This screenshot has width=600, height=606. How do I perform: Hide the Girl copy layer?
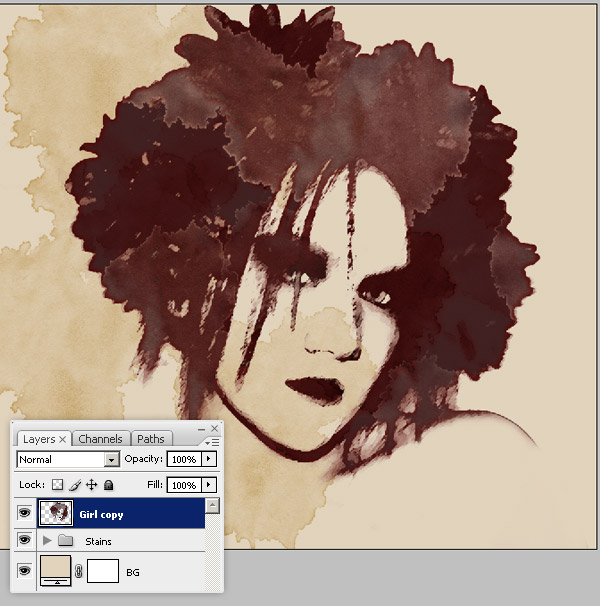coord(24,513)
